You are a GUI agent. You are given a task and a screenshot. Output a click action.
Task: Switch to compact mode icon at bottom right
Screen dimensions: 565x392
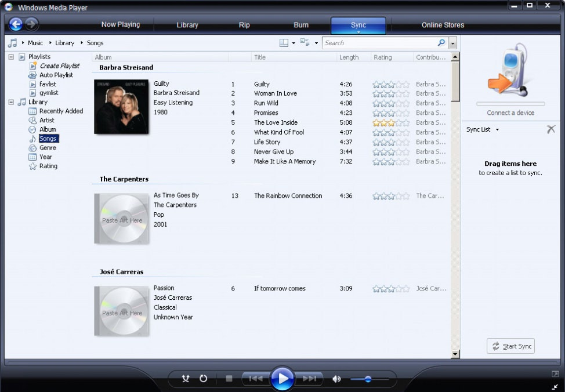tap(555, 387)
